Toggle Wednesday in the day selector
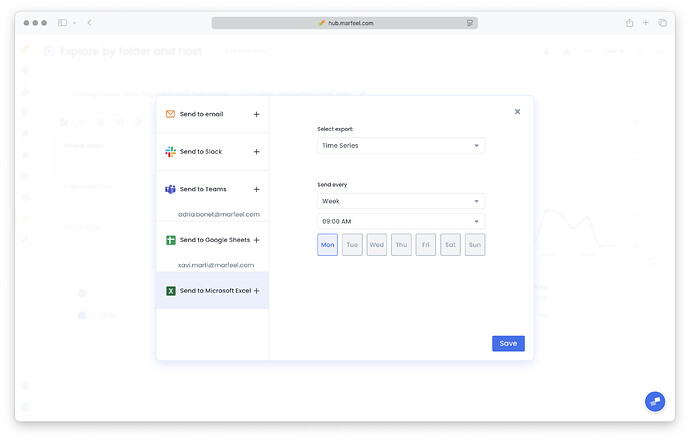Viewport: 690px width, 439px height. pyautogui.click(x=376, y=245)
